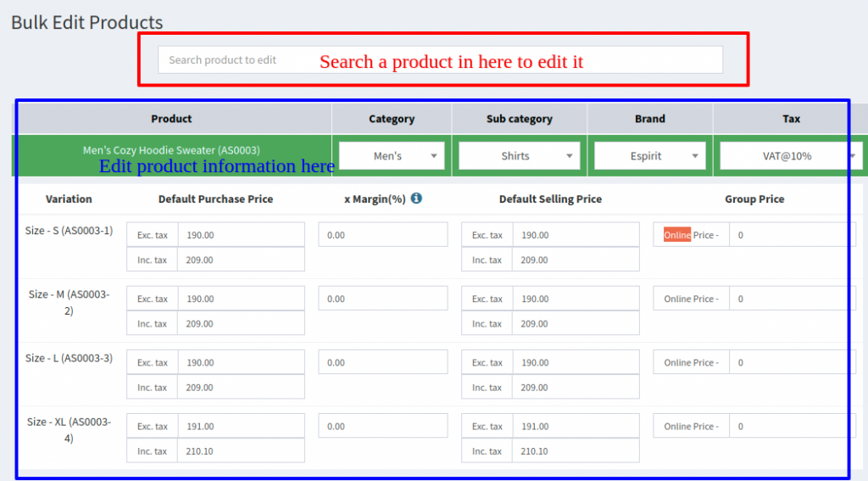868x481 pixels.
Task: Expand the Sub category dropdown showing Shirts
Action: point(519,156)
